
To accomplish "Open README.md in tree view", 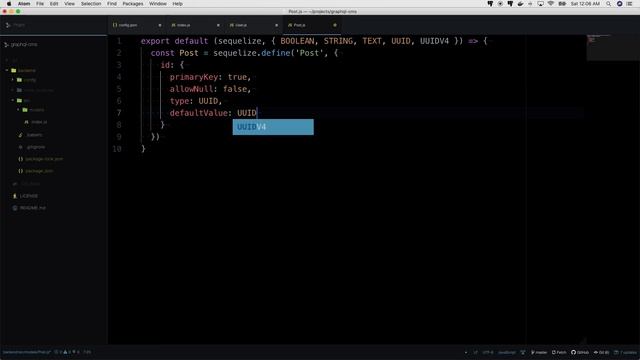I will (x=29, y=208).
